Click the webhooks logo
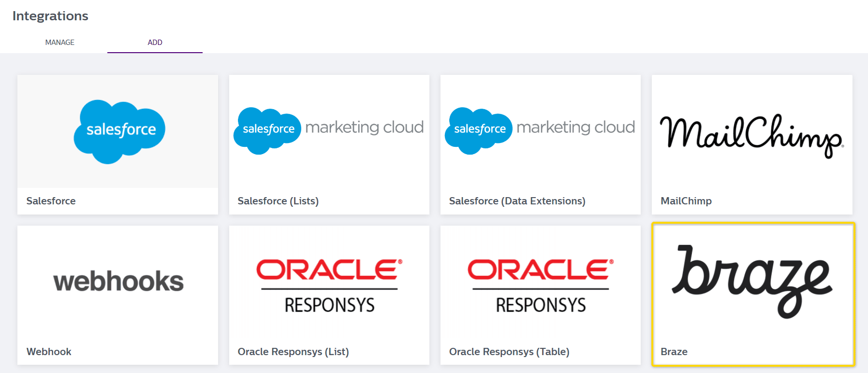The height and width of the screenshot is (373, 868). coord(118,281)
